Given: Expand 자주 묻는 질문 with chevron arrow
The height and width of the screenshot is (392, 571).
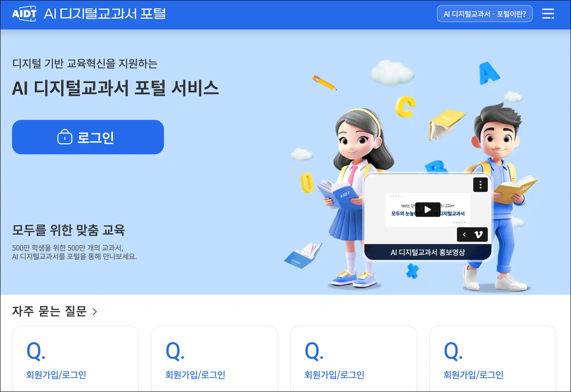Looking at the screenshot, I should point(95,311).
